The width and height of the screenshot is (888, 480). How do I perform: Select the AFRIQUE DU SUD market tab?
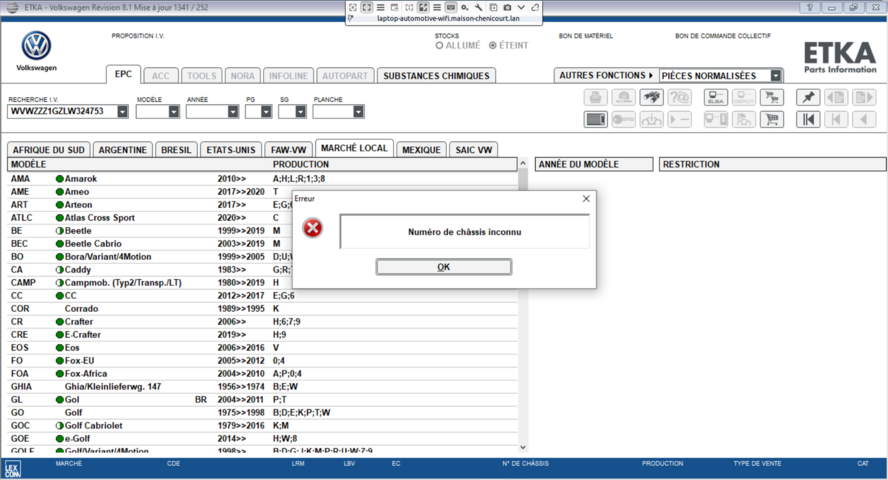point(49,150)
